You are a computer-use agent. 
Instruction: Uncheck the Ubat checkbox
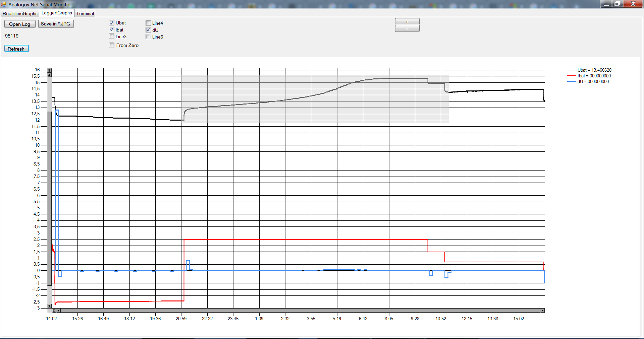point(112,23)
